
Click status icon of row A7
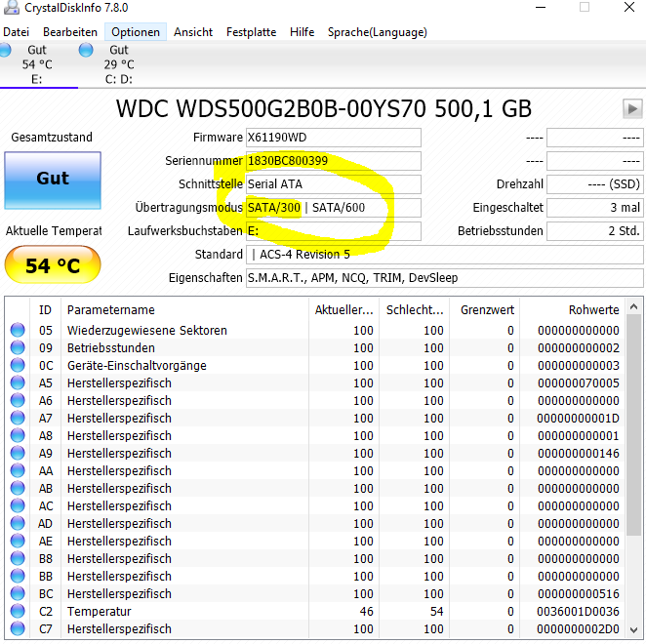point(18,419)
